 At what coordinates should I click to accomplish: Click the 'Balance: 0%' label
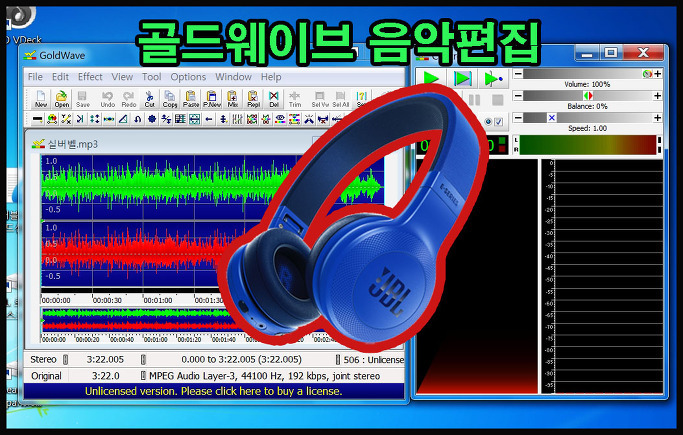tap(587, 106)
